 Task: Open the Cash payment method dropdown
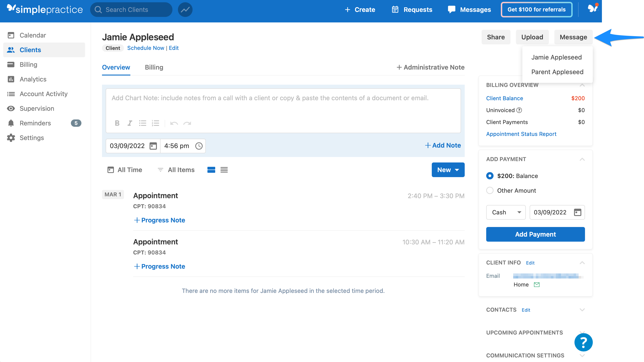506,212
